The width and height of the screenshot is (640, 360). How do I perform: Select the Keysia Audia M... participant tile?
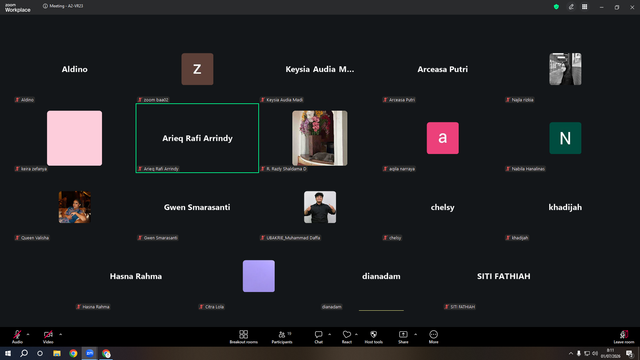[320, 69]
